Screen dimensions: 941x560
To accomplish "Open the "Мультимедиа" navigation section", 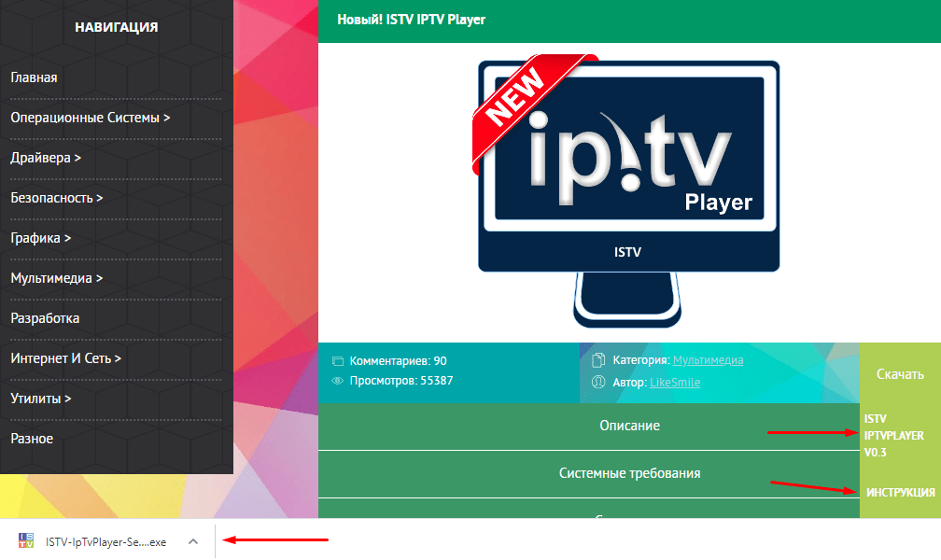I will click(x=53, y=277).
